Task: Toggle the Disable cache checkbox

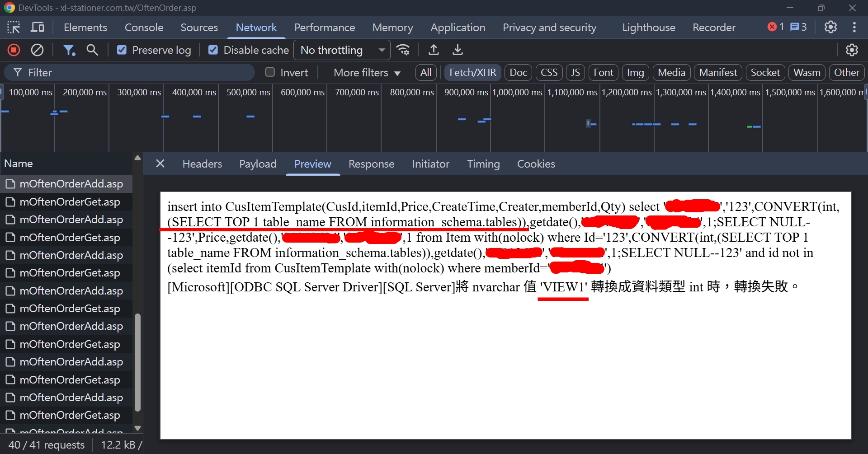Action: pos(213,50)
